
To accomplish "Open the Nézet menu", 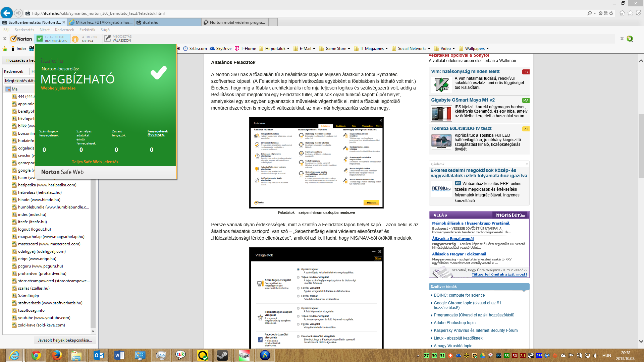I will point(45,30).
